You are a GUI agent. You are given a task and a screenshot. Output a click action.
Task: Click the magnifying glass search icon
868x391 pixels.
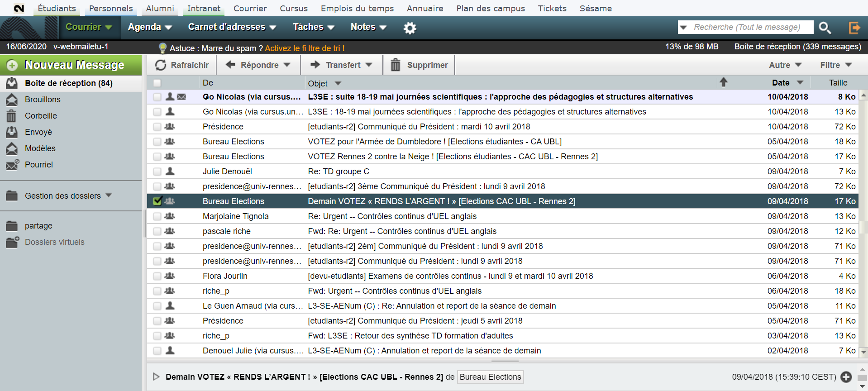pyautogui.click(x=825, y=28)
